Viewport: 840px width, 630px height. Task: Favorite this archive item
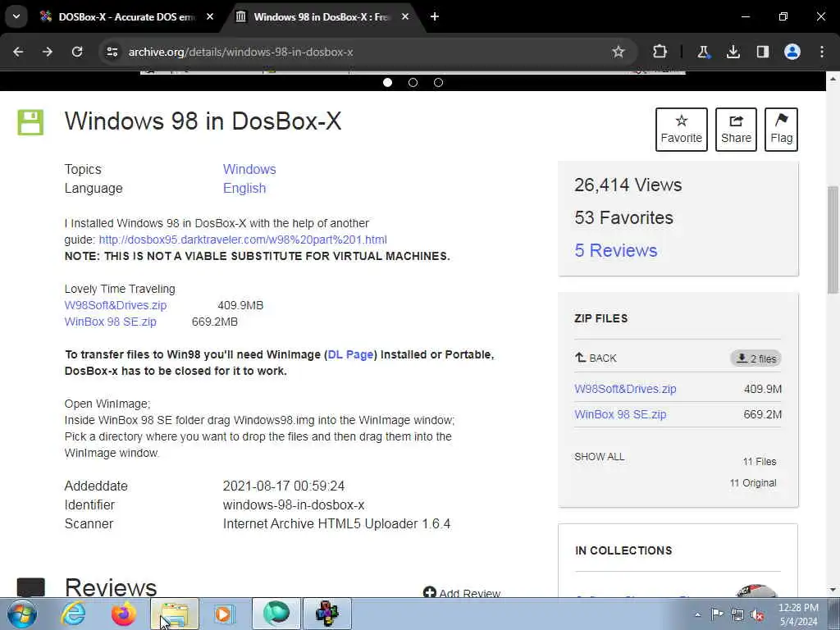(682, 130)
